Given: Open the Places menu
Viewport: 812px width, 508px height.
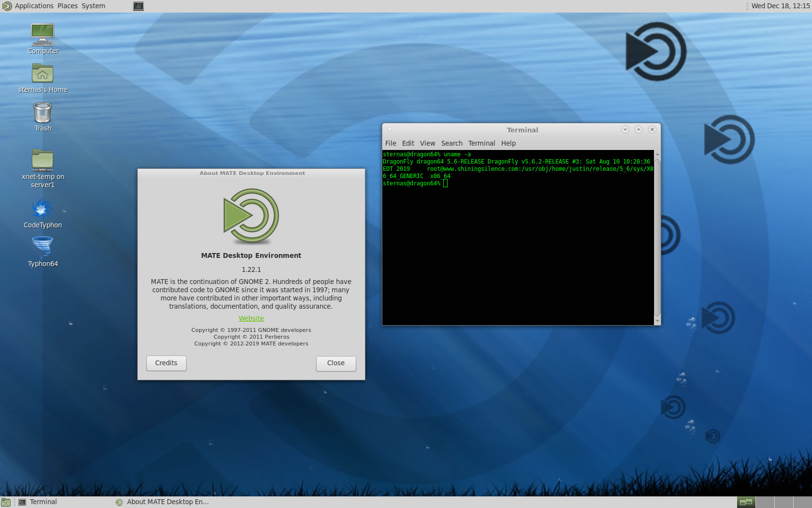Looking at the screenshot, I should (x=68, y=6).
